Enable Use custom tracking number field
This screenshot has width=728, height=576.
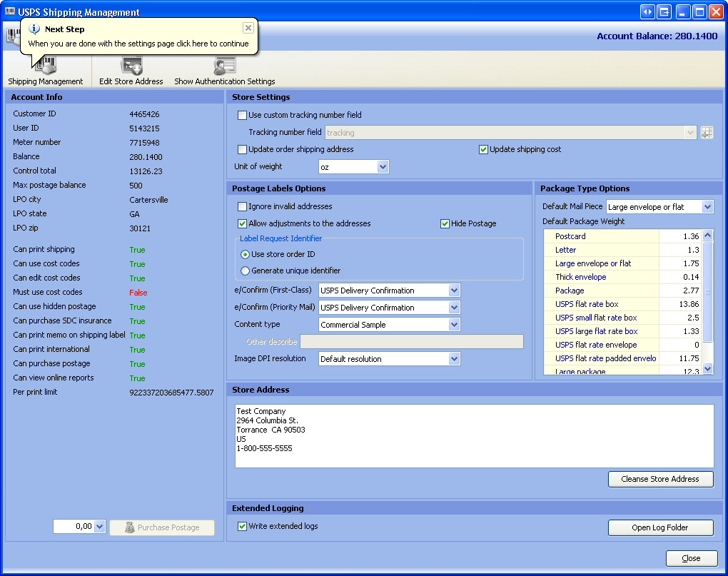(x=243, y=115)
